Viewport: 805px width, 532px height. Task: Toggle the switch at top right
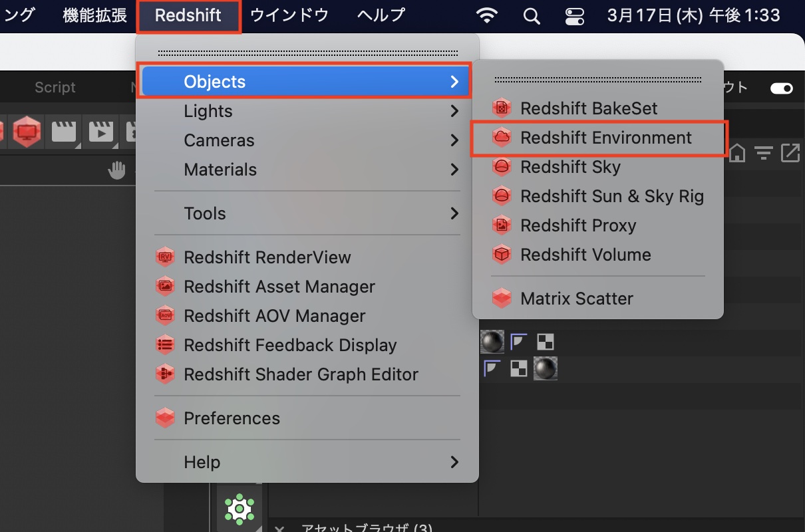coord(781,88)
